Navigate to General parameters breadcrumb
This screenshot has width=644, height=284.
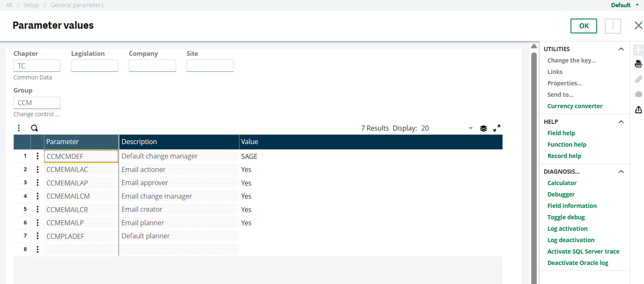77,5
